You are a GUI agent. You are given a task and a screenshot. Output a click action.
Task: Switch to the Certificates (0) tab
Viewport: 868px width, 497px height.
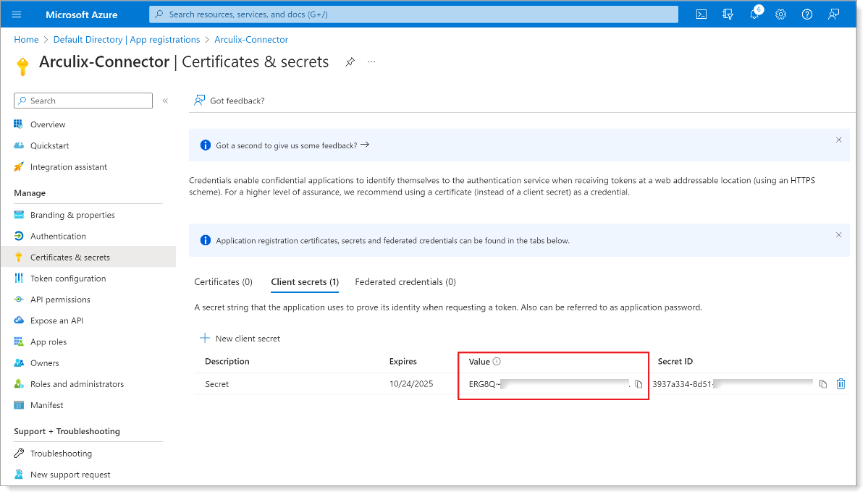click(x=223, y=281)
